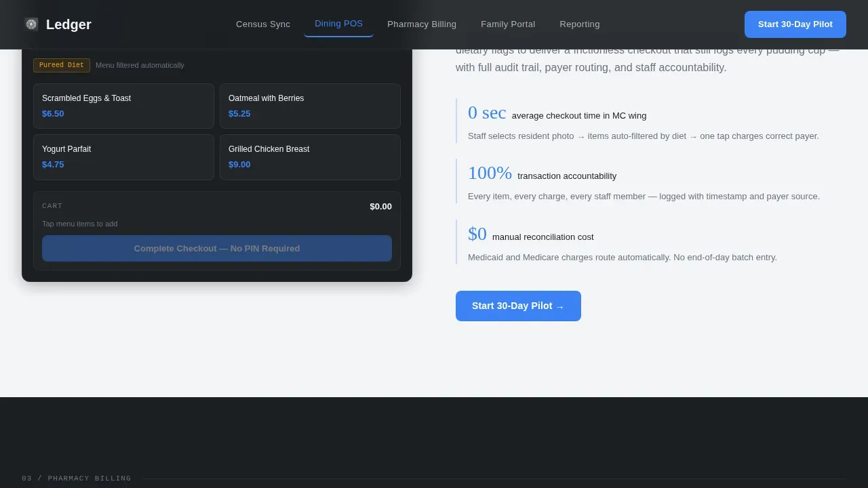868x488 pixels.
Task: Click header Start 30-Day Pilot button
Action: coord(795,24)
